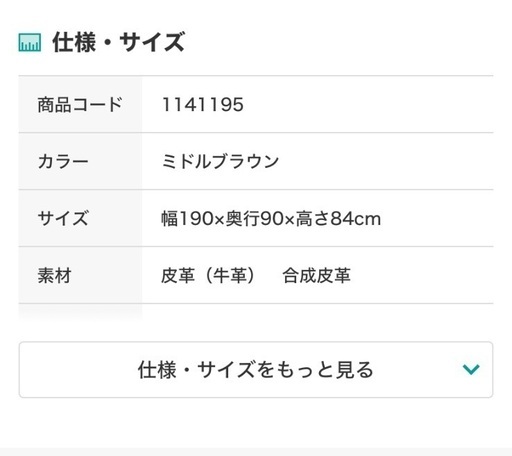Click the 合成皮革 material text
Image resolution: width=512 pixels, height=456 pixels.
[x=317, y=276]
